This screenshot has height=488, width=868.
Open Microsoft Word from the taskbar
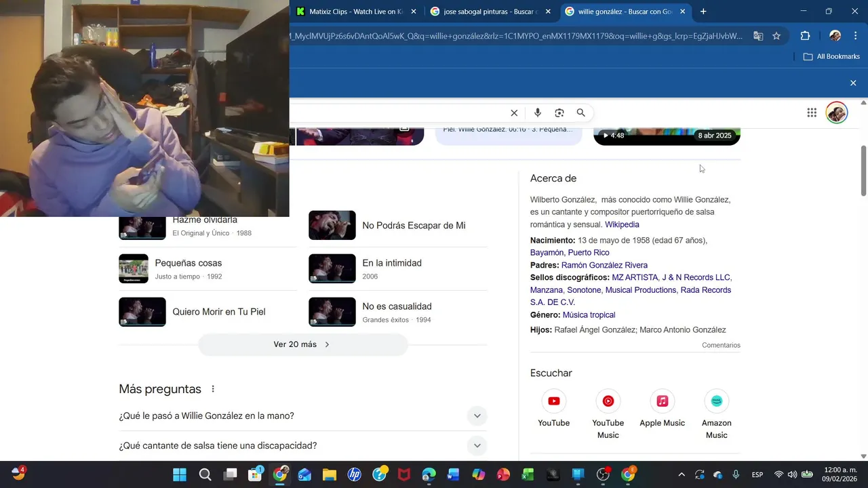[x=453, y=474]
